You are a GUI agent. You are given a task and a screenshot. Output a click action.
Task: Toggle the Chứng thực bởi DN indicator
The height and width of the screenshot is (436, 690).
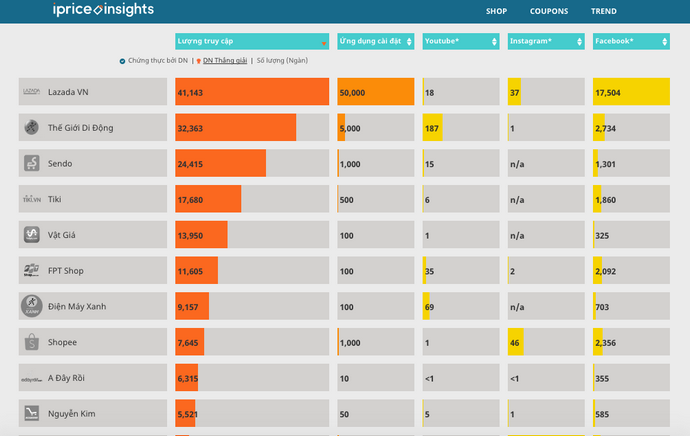pos(122,61)
